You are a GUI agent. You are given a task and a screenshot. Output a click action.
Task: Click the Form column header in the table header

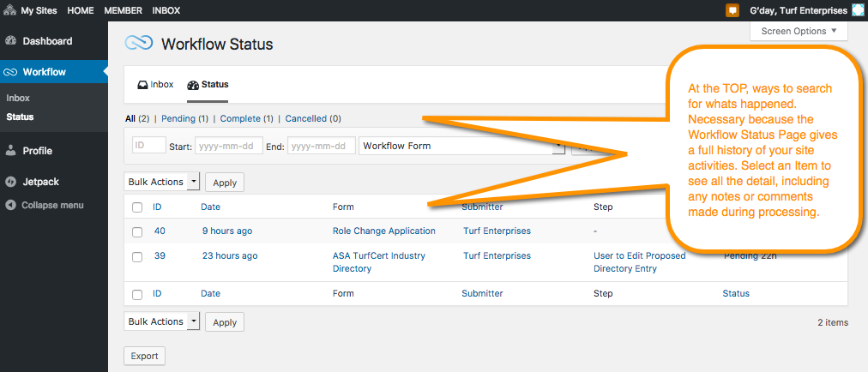tap(343, 207)
